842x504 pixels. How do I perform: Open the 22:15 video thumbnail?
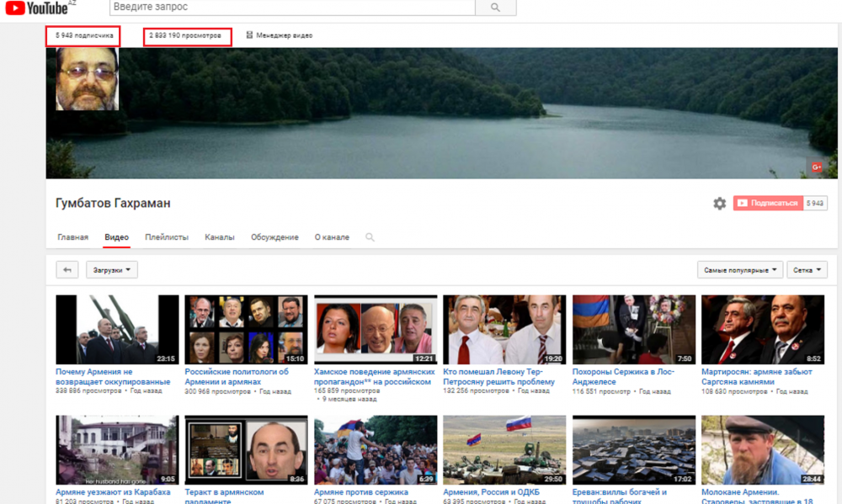[117, 329]
